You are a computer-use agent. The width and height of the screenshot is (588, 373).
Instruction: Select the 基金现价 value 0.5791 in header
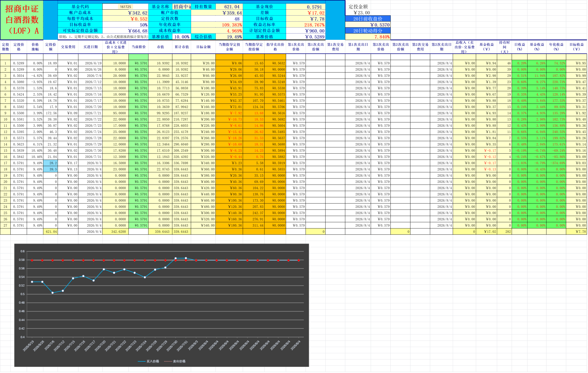pos(306,7)
